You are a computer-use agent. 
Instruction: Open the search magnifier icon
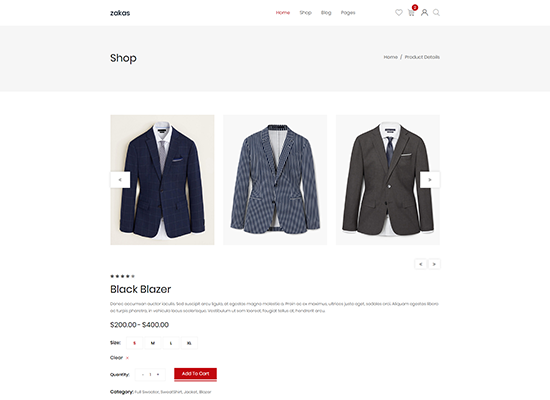click(436, 13)
